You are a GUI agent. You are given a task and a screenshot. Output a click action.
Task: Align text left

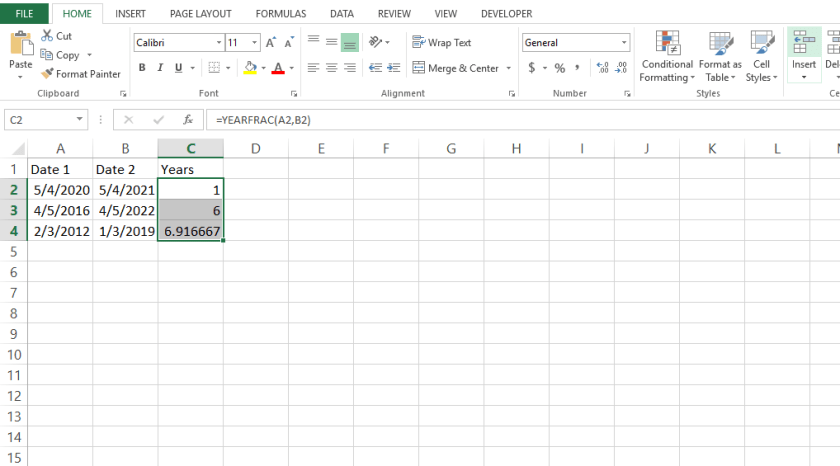(313, 67)
